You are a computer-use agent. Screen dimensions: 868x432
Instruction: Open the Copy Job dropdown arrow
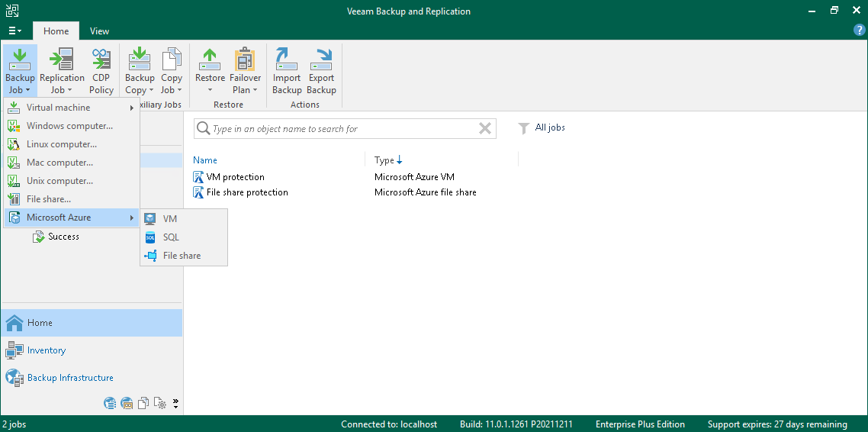click(180, 90)
